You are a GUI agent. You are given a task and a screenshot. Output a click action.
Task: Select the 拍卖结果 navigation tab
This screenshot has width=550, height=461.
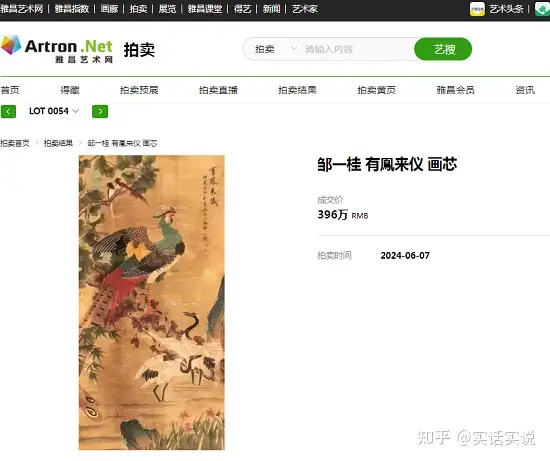click(x=297, y=90)
